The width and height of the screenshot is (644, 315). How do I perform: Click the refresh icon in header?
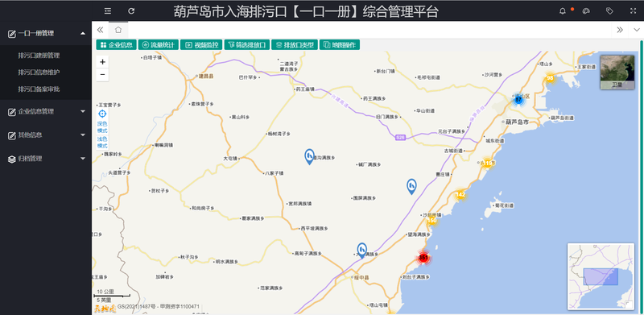pos(131,10)
